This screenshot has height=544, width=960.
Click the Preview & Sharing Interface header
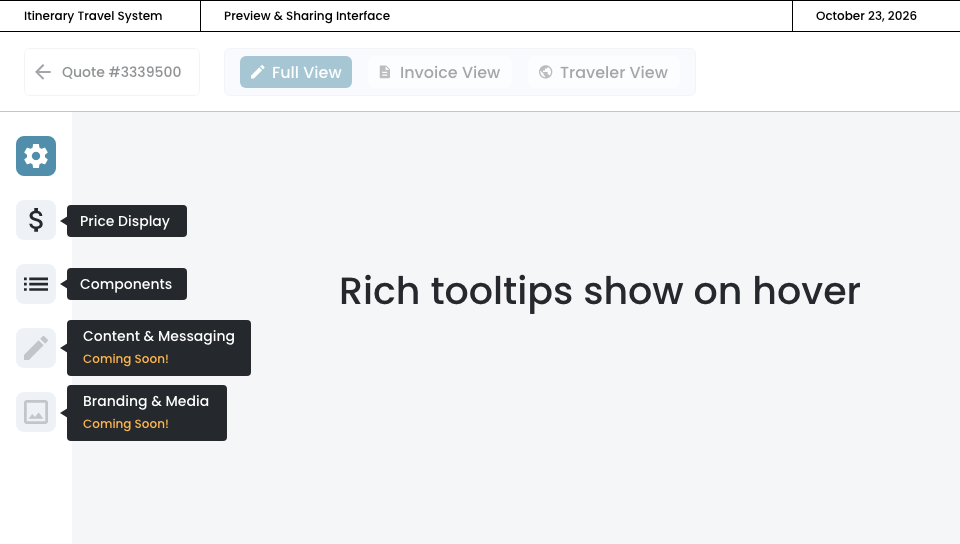point(307,16)
